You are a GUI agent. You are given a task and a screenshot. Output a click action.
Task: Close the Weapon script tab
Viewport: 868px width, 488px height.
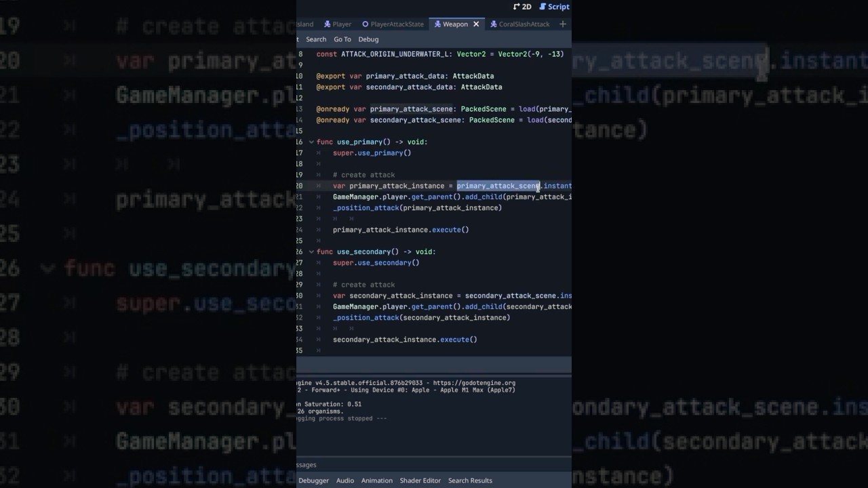pyautogui.click(x=476, y=24)
